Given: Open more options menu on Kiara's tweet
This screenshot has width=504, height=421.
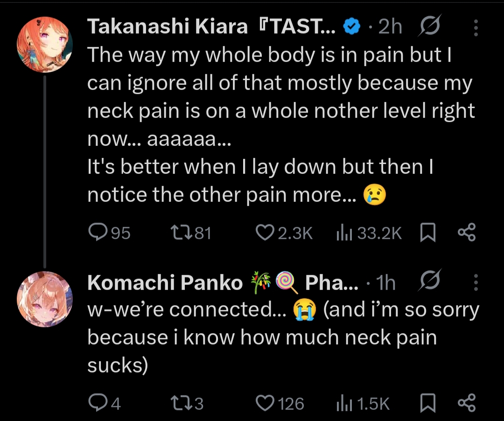Looking at the screenshot, I should [x=476, y=28].
